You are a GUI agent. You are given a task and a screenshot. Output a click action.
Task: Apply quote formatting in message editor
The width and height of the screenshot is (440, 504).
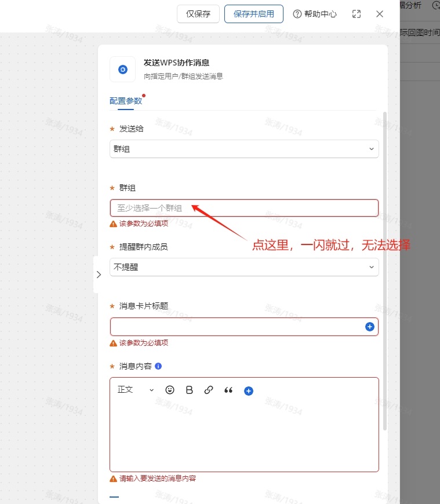pyautogui.click(x=228, y=390)
